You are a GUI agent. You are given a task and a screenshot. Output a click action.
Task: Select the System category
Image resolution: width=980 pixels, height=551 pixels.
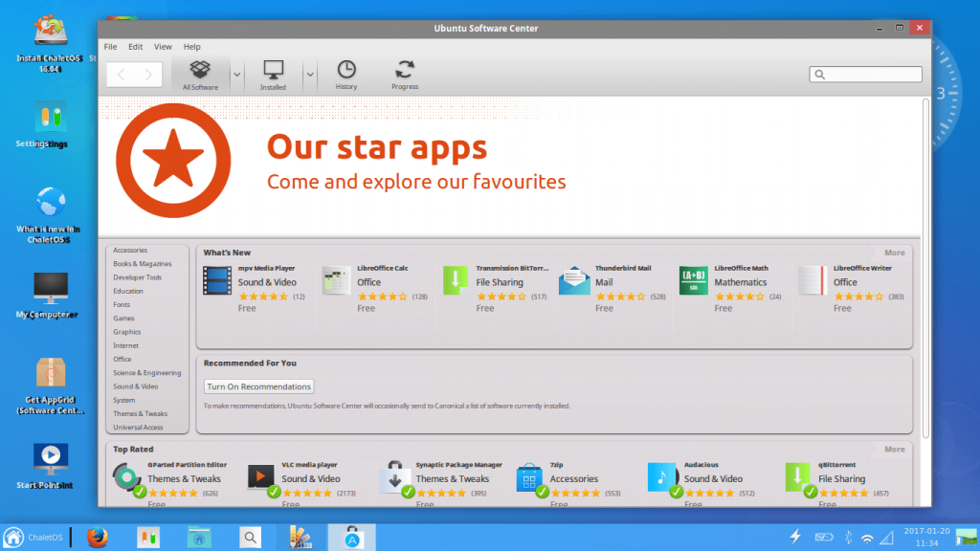click(123, 401)
